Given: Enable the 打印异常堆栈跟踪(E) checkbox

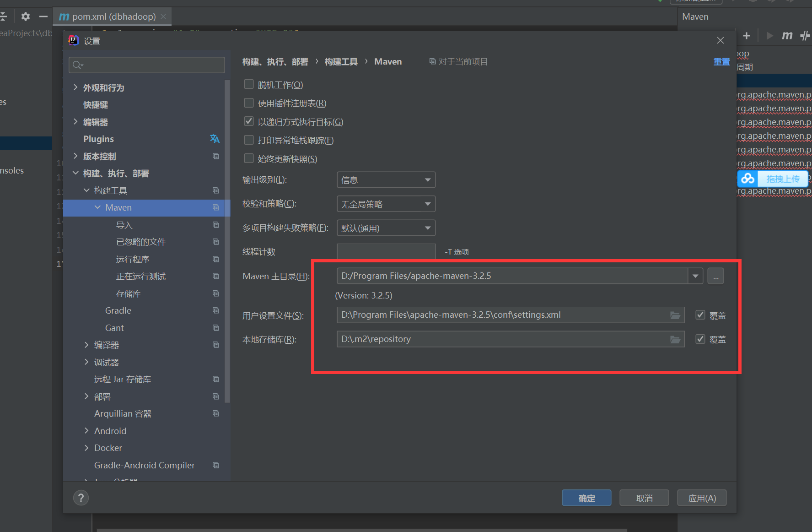Looking at the screenshot, I should (x=249, y=140).
